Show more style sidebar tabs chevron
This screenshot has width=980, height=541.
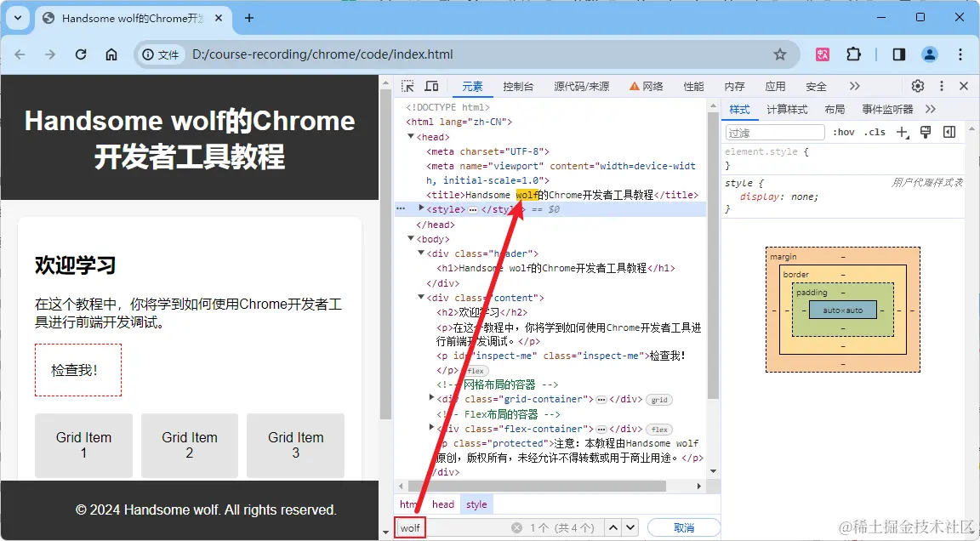click(931, 110)
